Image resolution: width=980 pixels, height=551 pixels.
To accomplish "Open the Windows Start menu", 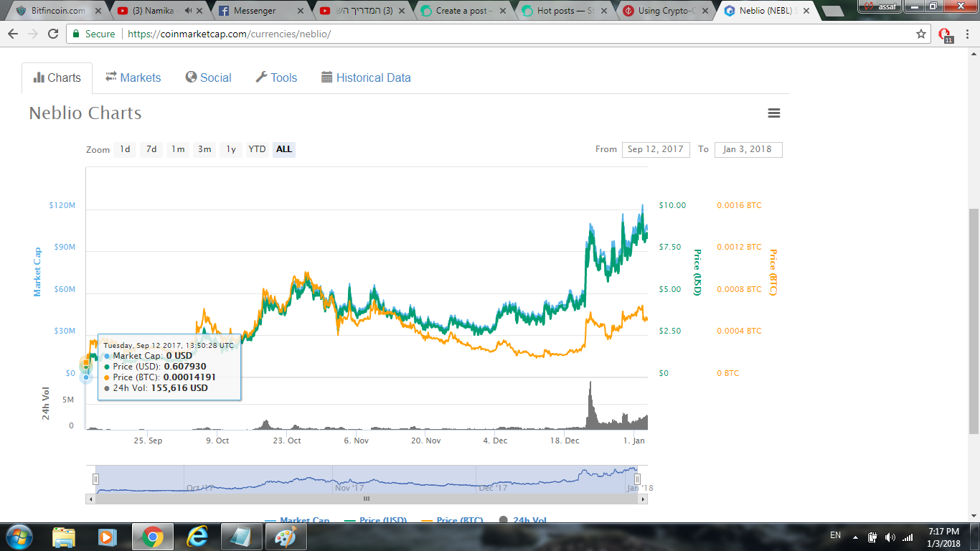I will pos(18,537).
